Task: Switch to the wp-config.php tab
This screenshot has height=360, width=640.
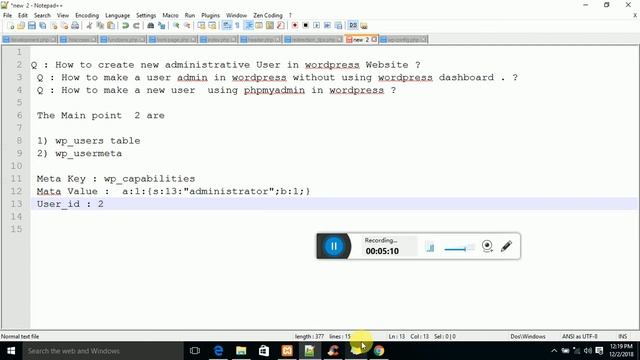Action: [403, 40]
